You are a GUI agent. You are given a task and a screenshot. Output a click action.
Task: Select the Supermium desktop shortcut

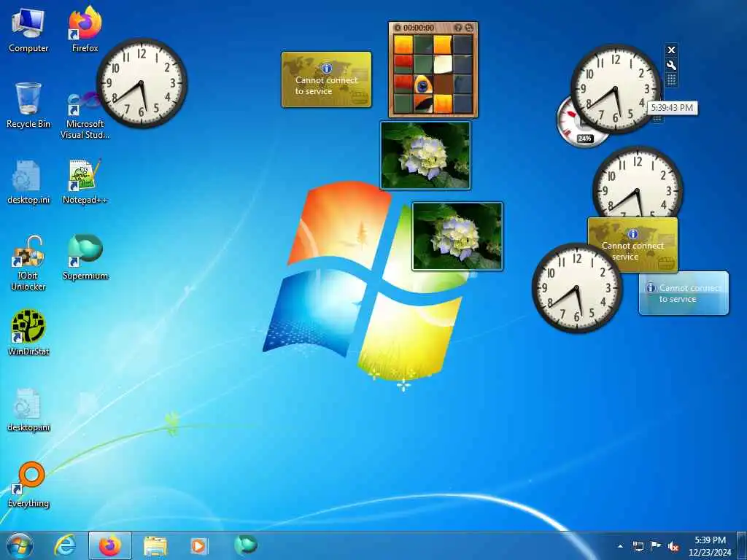point(85,257)
